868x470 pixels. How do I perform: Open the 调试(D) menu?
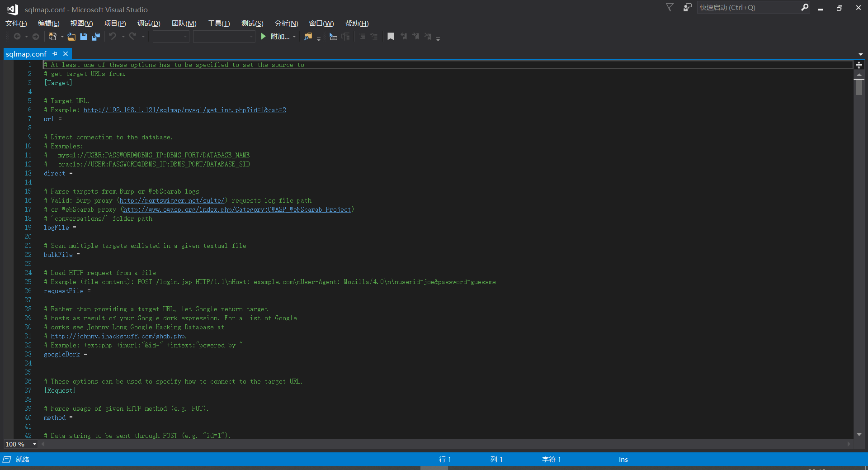149,24
